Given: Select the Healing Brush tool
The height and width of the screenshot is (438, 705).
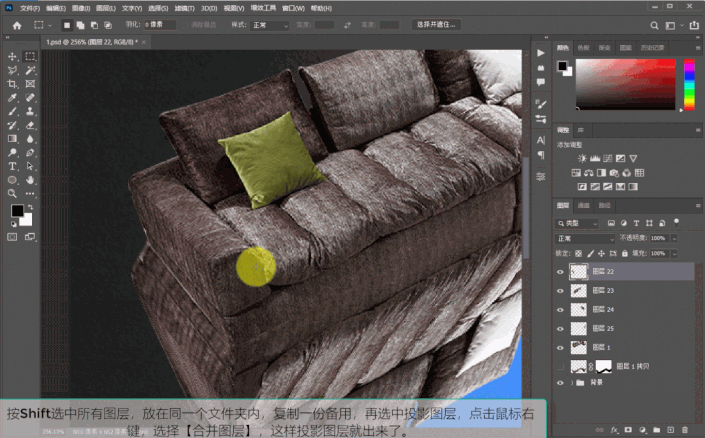Looking at the screenshot, I should point(30,98).
